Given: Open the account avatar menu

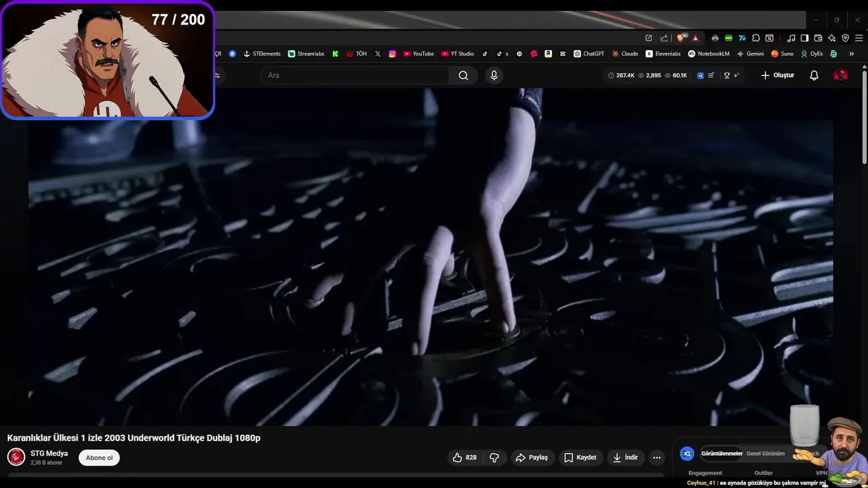Looking at the screenshot, I should tap(840, 75).
